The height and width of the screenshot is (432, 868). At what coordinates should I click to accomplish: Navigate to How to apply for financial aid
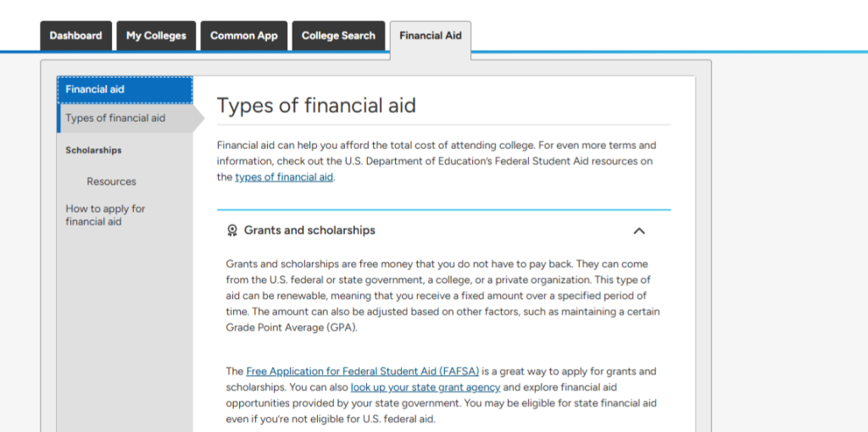(x=106, y=215)
